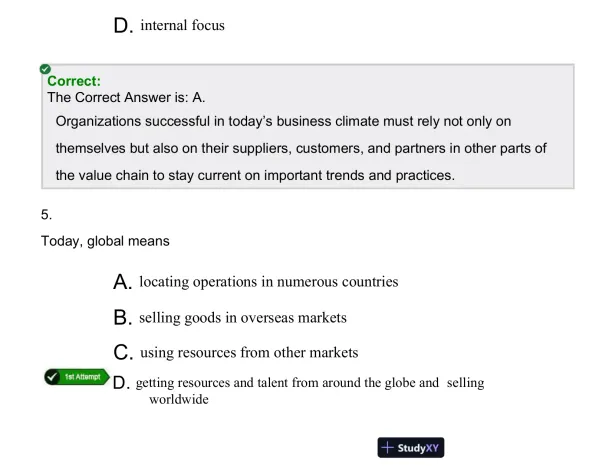Select answer "getting resources and talent from around the globe"
612x473 pixels.
pos(310,383)
